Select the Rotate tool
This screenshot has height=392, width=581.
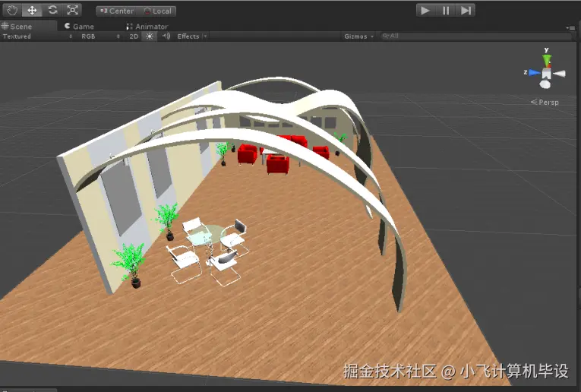pos(52,10)
